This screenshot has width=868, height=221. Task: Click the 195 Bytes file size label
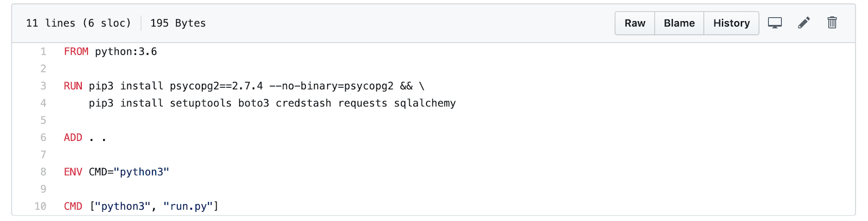(x=178, y=23)
